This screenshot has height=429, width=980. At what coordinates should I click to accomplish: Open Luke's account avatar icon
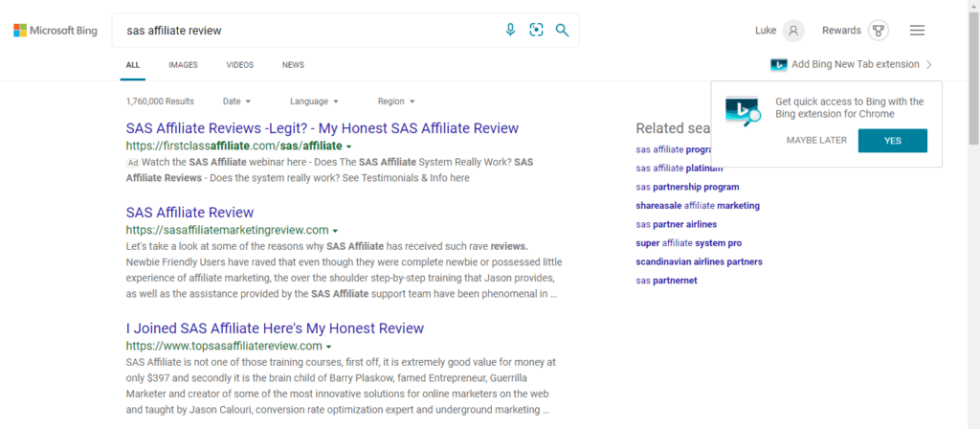click(x=793, y=30)
